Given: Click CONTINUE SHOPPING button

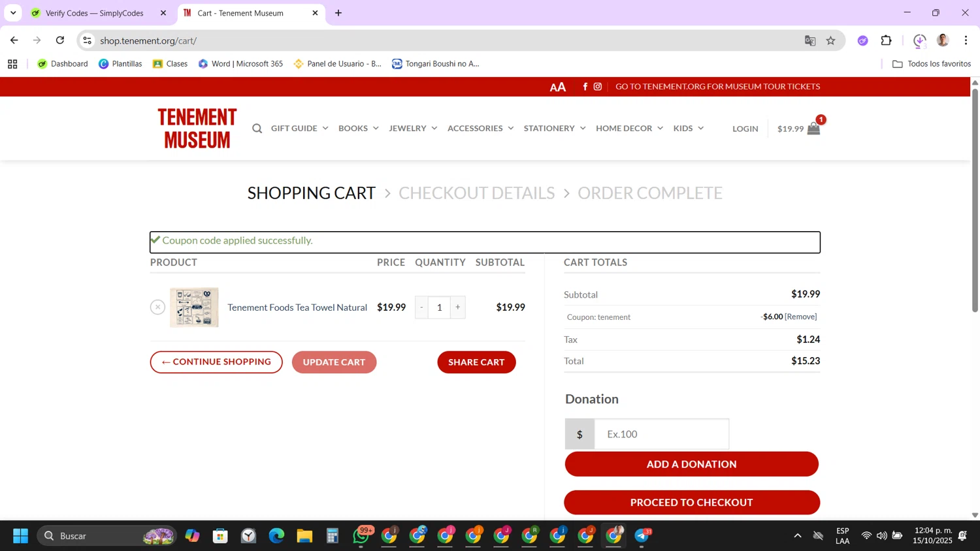Looking at the screenshot, I should (216, 362).
